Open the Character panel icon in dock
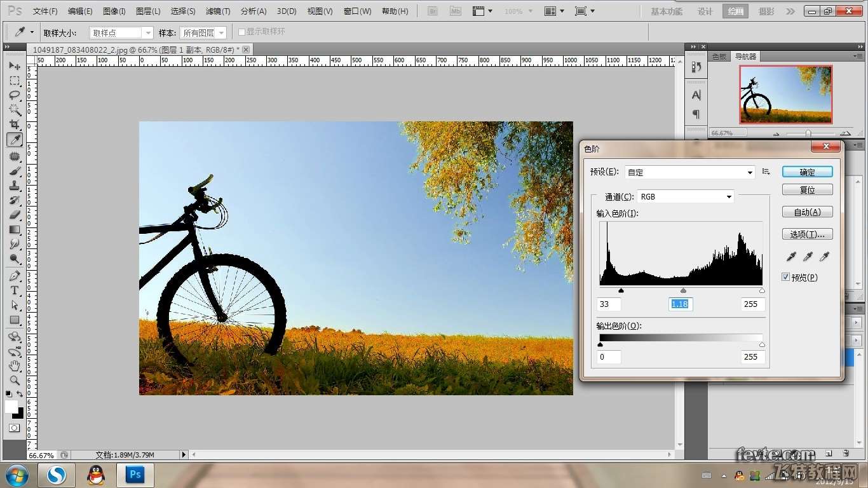 [x=696, y=95]
